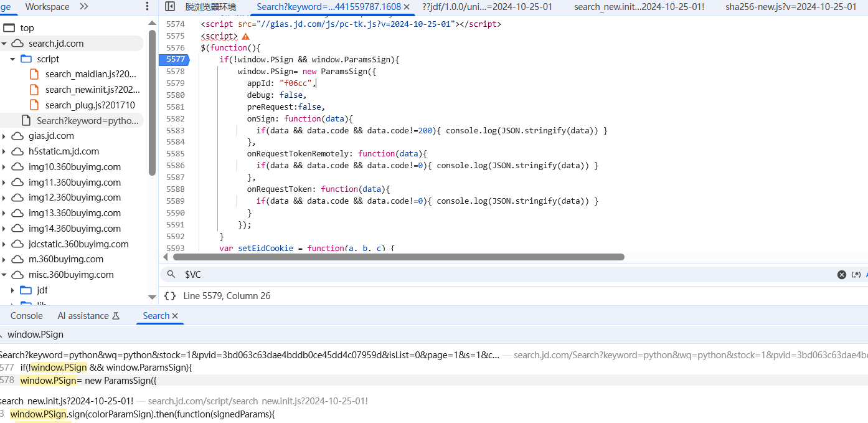Set breakpoint on line number 5593
The image size is (868, 423).
[176, 248]
